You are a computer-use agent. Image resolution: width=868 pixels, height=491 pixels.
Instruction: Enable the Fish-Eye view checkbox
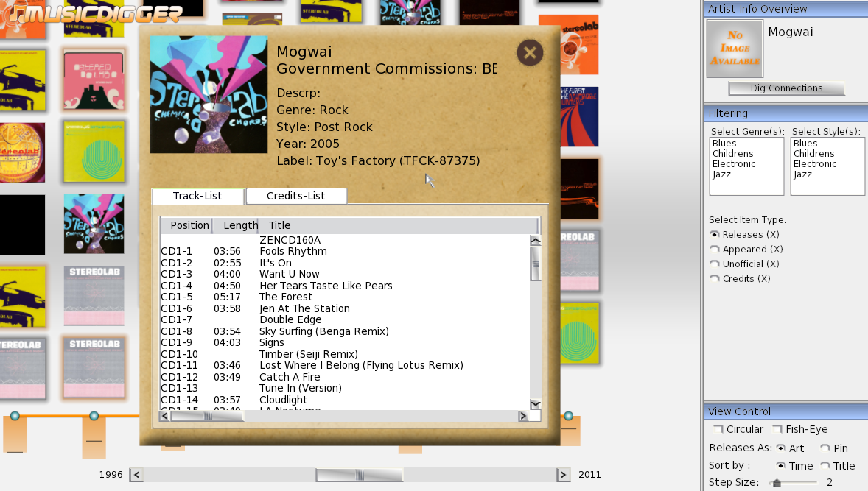pos(777,429)
